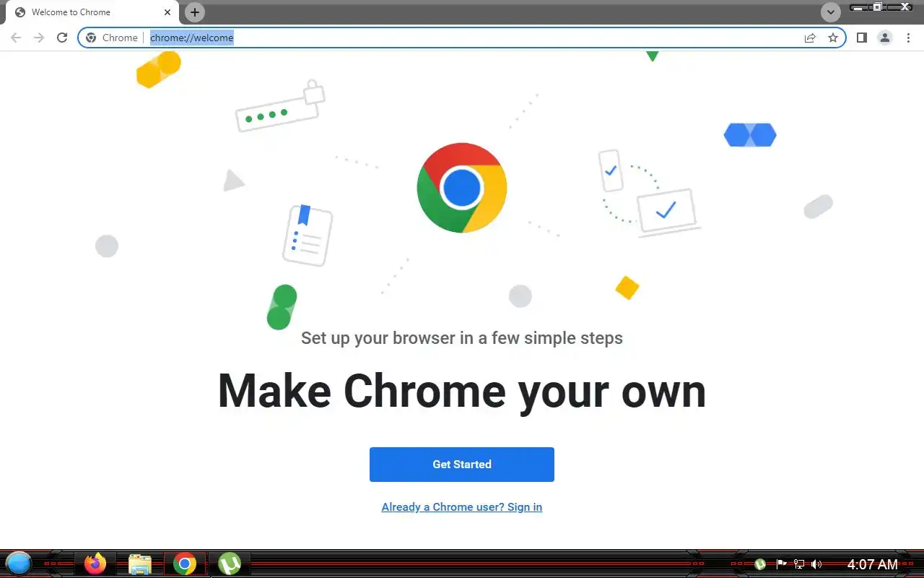924x578 pixels.
Task: View site information via Chrome icon
Action: point(91,38)
